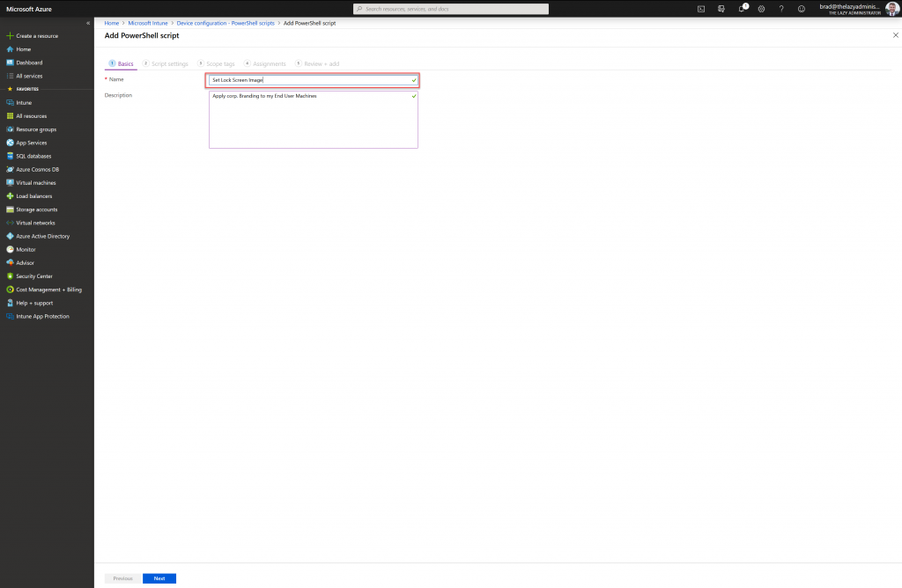This screenshot has width=902, height=588.
Task: Open the user account avatar menu
Action: pos(891,9)
